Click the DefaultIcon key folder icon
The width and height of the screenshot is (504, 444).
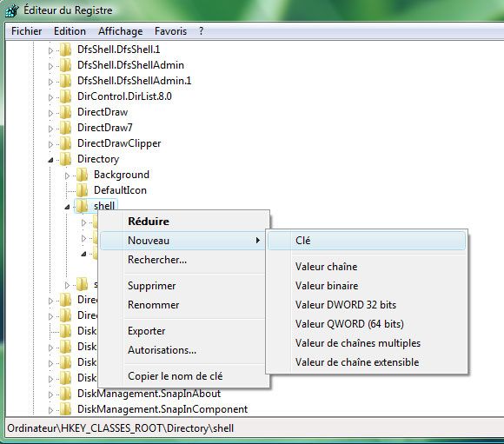(x=83, y=190)
